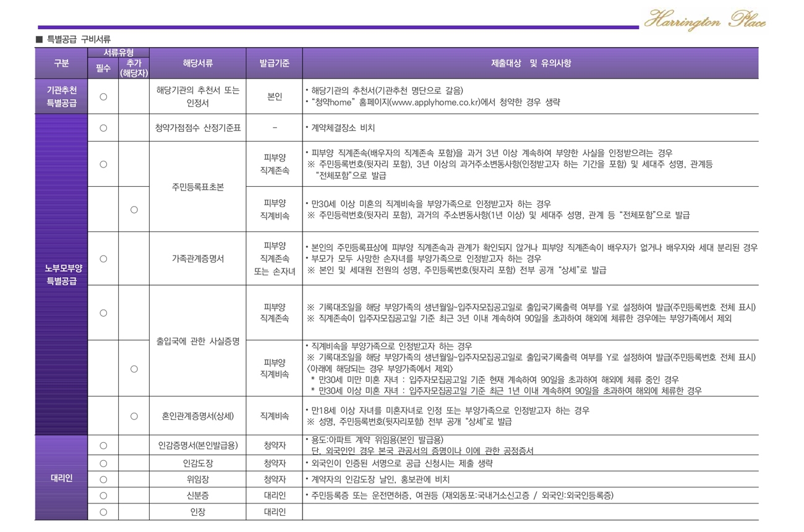This screenshot has width=804, height=532.
Task: Click '〈아래에 해당되는 경우 부양가족에서 제외〉' line
Action: [x=380, y=369]
